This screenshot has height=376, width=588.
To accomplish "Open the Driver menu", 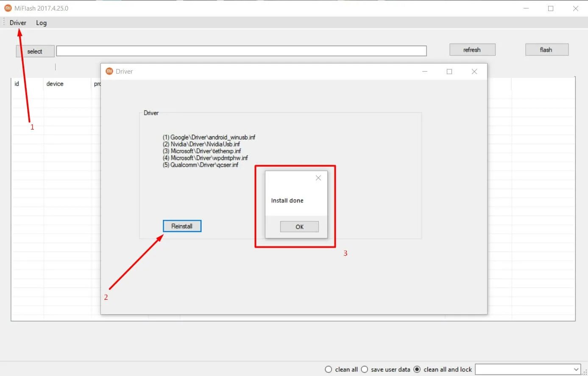I will [18, 23].
